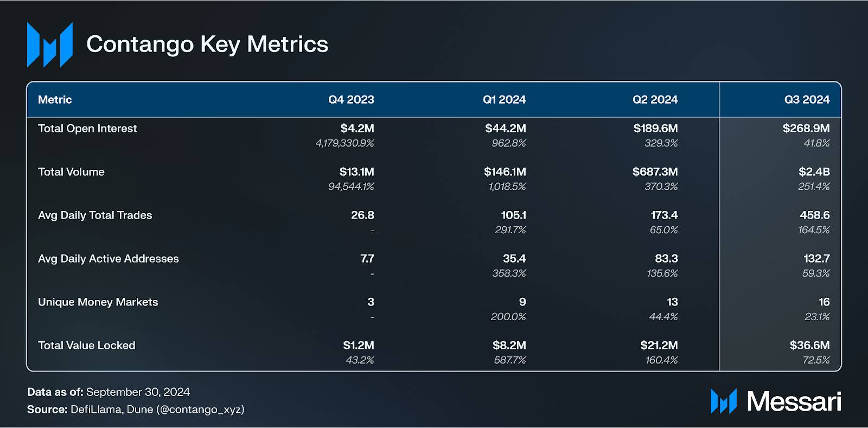Click the Messari logo icon beside the title
The width and height of the screenshot is (868, 428).
pos(50,44)
